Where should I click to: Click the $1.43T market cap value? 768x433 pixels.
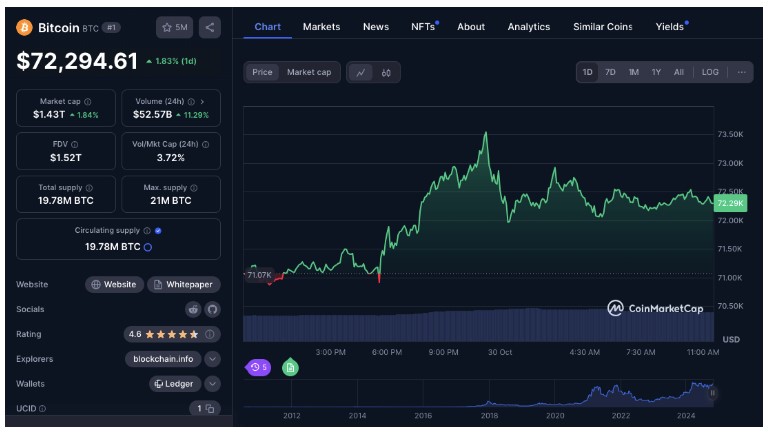pyautogui.click(x=49, y=115)
